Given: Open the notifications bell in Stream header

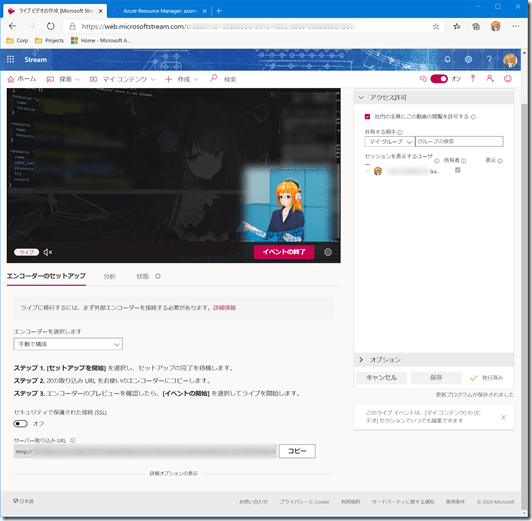Looking at the screenshot, I should [448, 59].
